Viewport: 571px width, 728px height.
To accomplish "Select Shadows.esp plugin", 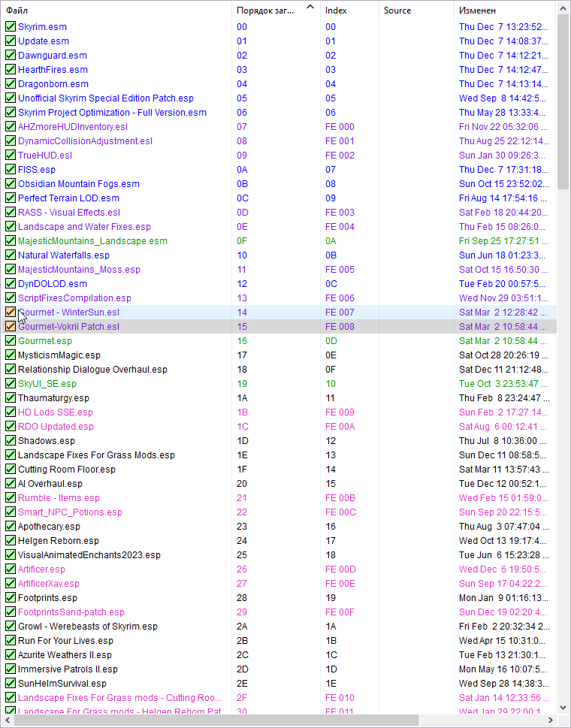I will tap(47, 441).
